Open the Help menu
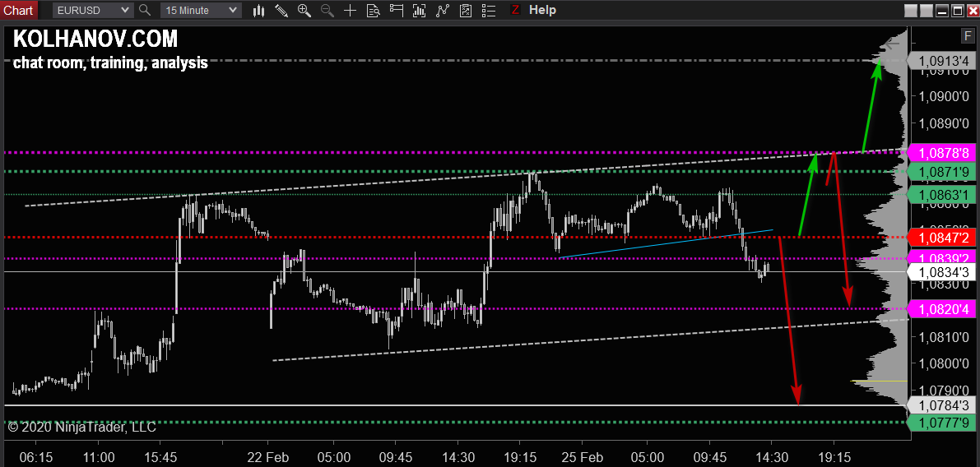This screenshot has width=980, height=467. click(x=542, y=10)
